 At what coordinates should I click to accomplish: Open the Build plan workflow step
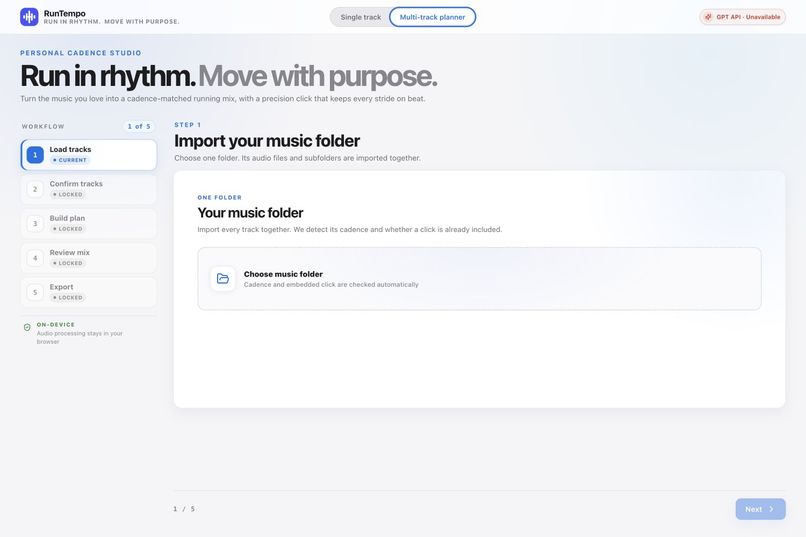tap(89, 224)
